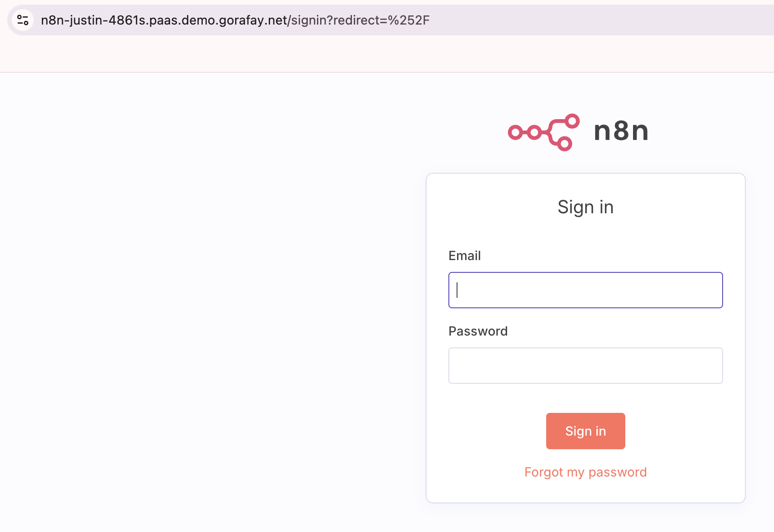
Task: Focus the Email input field
Action: pos(585,290)
